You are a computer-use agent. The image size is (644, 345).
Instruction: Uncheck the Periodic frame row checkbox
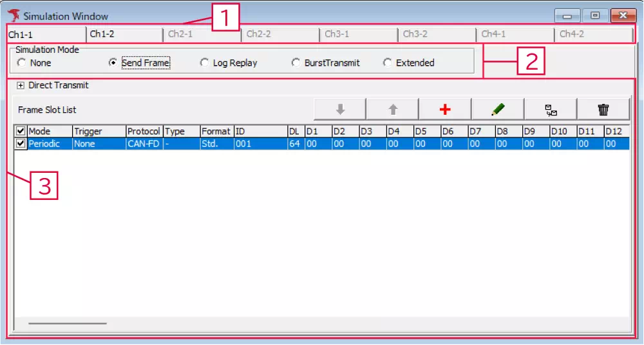(x=21, y=144)
